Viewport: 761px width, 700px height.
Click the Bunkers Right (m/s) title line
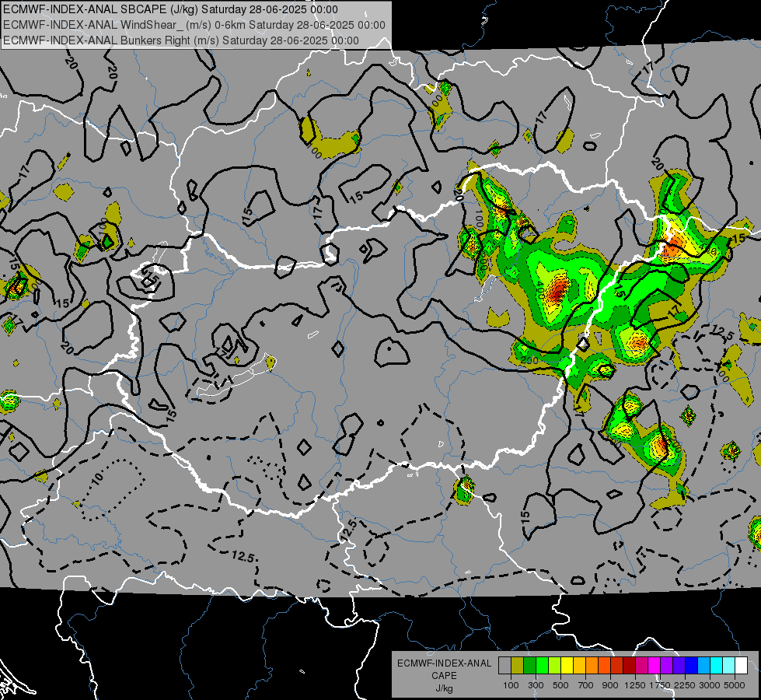coord(181,40)
